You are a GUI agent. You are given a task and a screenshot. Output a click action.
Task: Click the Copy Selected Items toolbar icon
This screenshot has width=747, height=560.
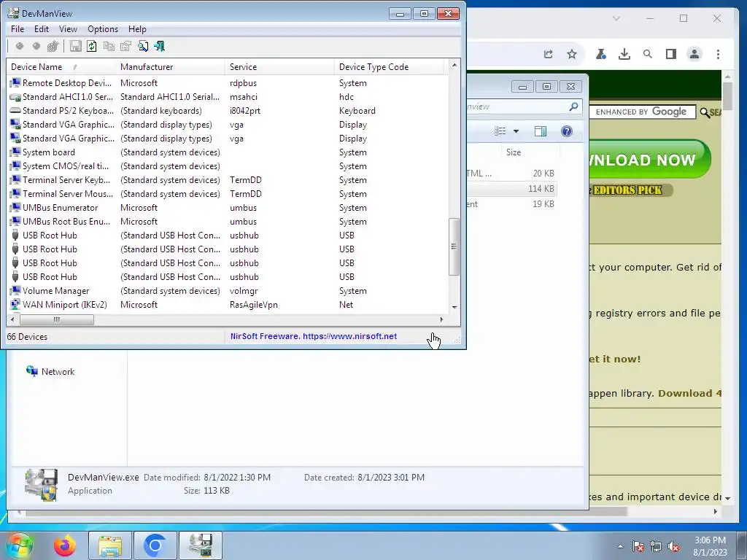coord(109,46)
